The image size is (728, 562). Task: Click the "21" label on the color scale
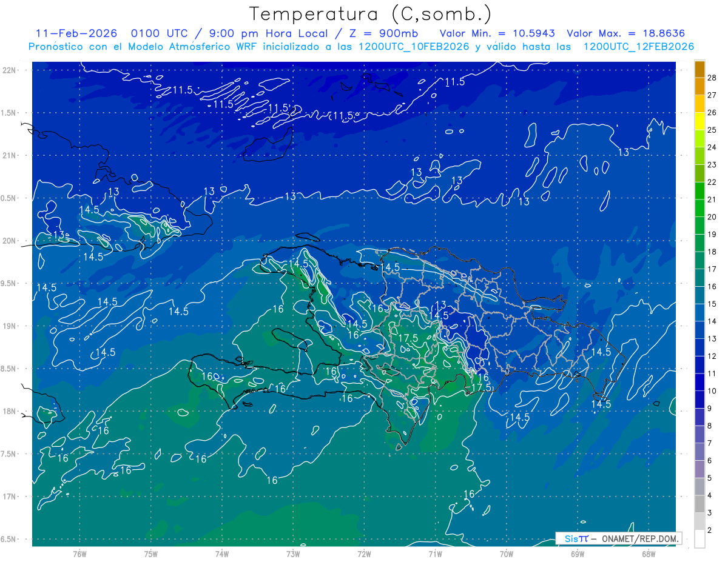pos(712,199)
